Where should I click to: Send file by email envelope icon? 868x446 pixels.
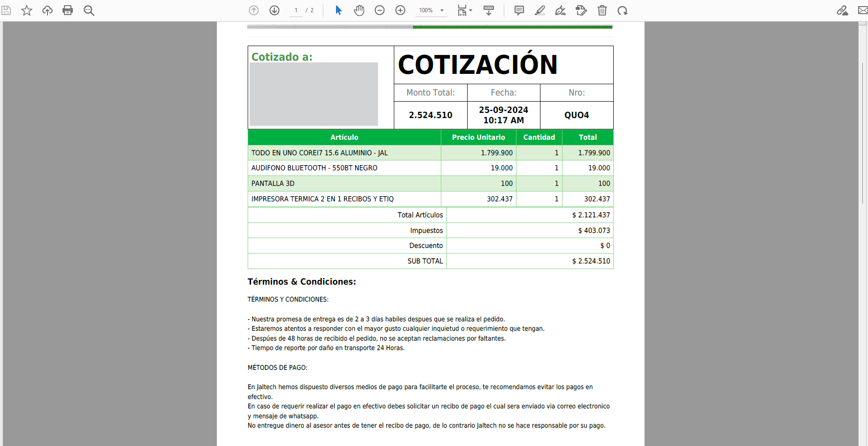pyautogui.click(x=863, y=10)
